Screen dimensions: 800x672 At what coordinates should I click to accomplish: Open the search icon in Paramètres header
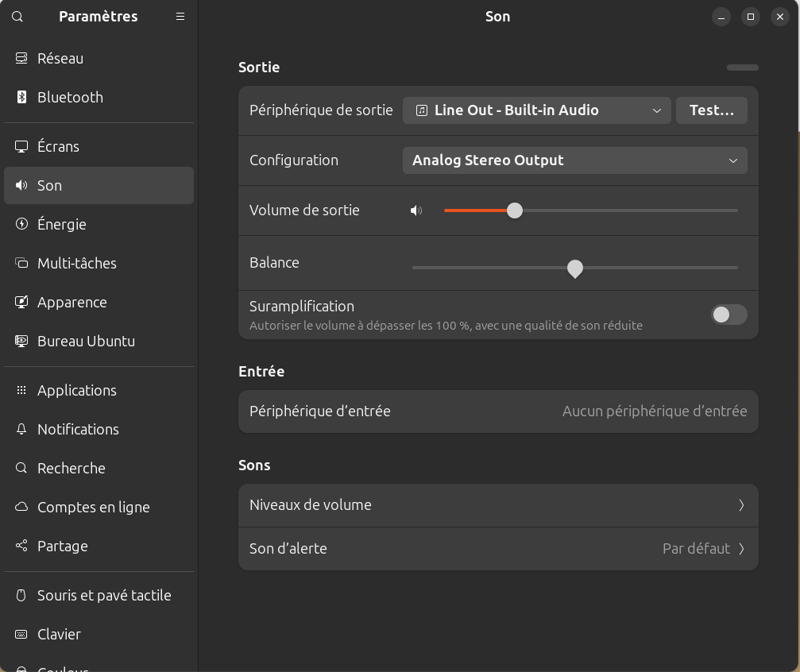[x=17, y=17]
